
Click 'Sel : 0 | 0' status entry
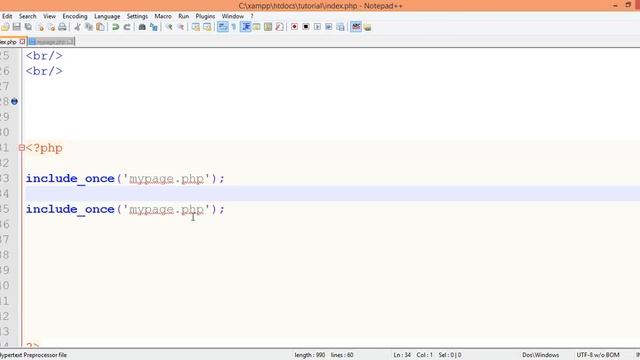[x=450, y=355]
